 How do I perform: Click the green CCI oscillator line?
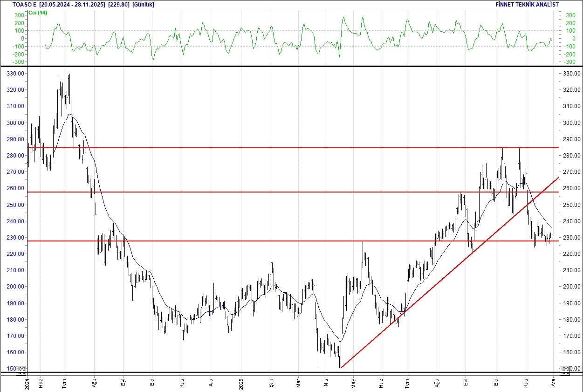click(x=343, y=19)
